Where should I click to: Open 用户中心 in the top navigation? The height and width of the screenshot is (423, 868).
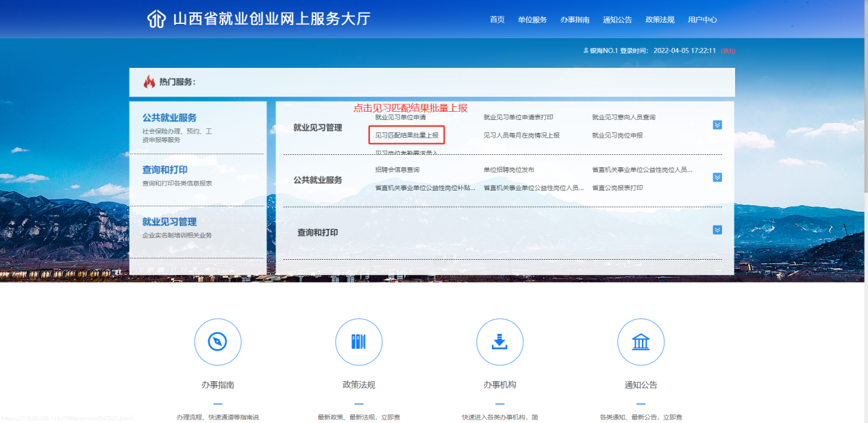coord(702,20)
